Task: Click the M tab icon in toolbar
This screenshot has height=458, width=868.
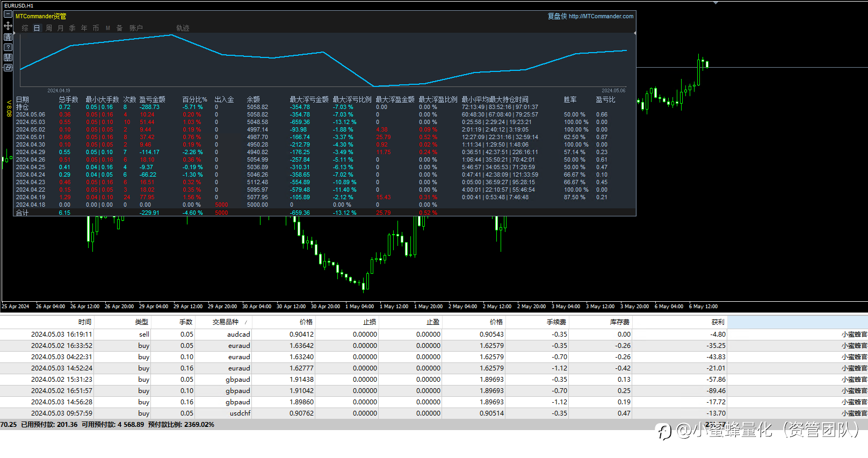Action: click(x=108, y=28)
